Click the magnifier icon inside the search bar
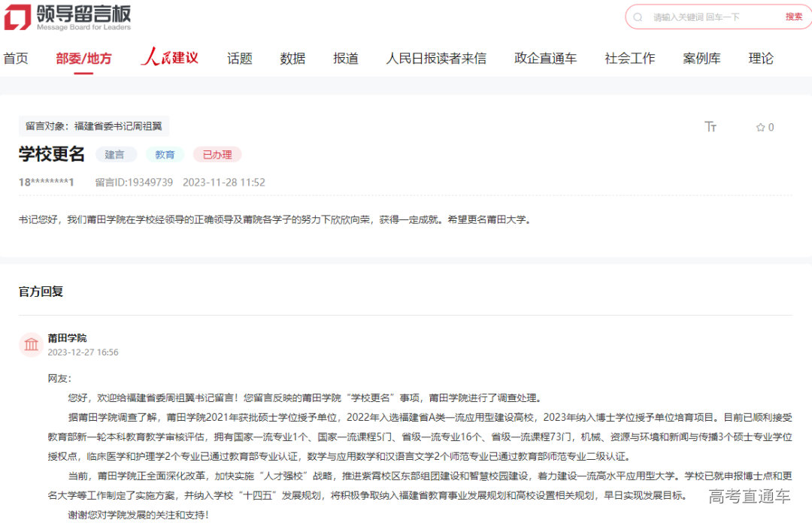812x526 pixels. 638,17
